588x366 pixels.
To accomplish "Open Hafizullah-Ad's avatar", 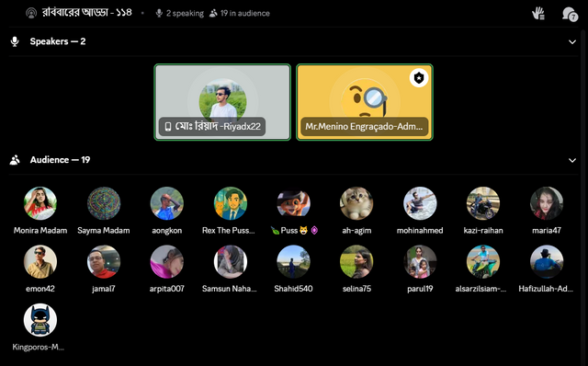I will (547, 262).
